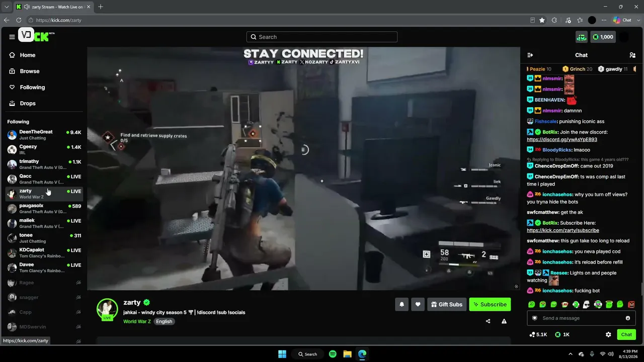Click the English language tag
644x362 pixels.
(164, 321)
